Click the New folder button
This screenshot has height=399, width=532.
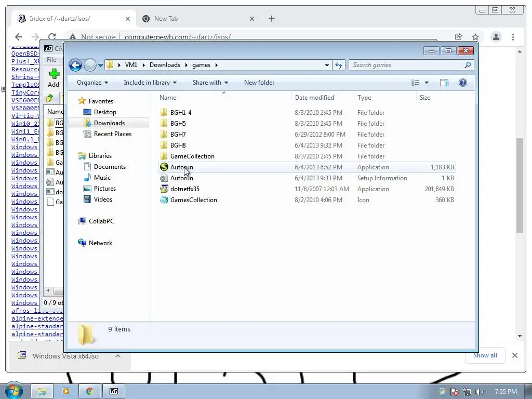click(x=259, y=83)
